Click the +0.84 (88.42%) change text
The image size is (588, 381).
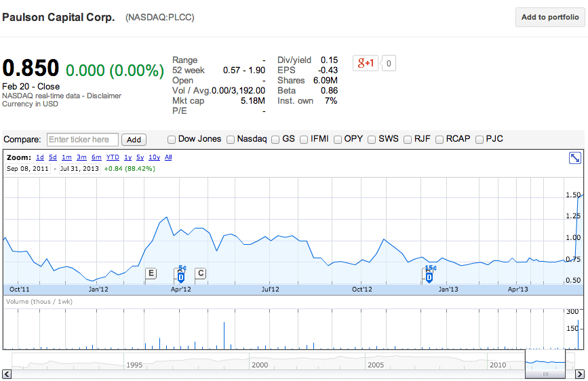click(x=130, y=169)
